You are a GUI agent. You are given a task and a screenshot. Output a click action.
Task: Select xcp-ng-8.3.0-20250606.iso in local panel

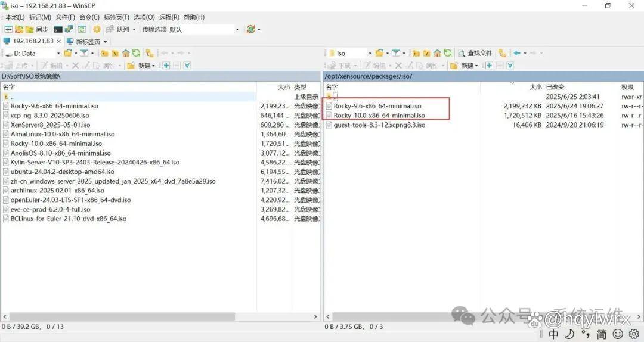50,116
